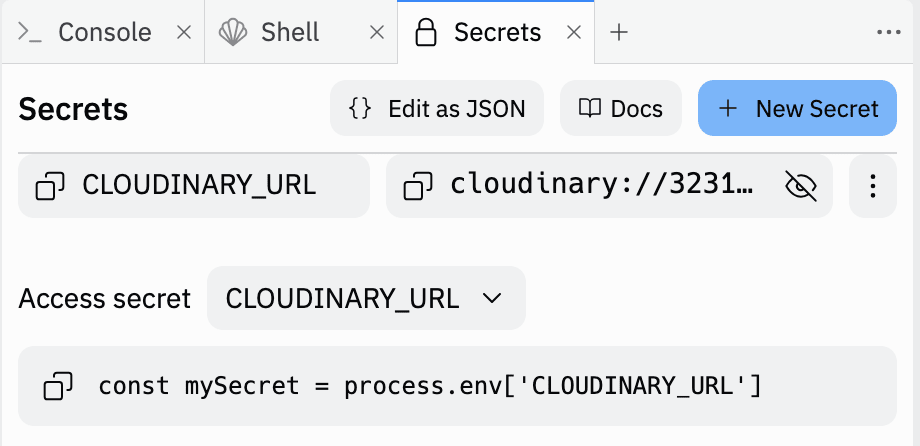
Task: Open the Docs link
Action: pos(621,109)
